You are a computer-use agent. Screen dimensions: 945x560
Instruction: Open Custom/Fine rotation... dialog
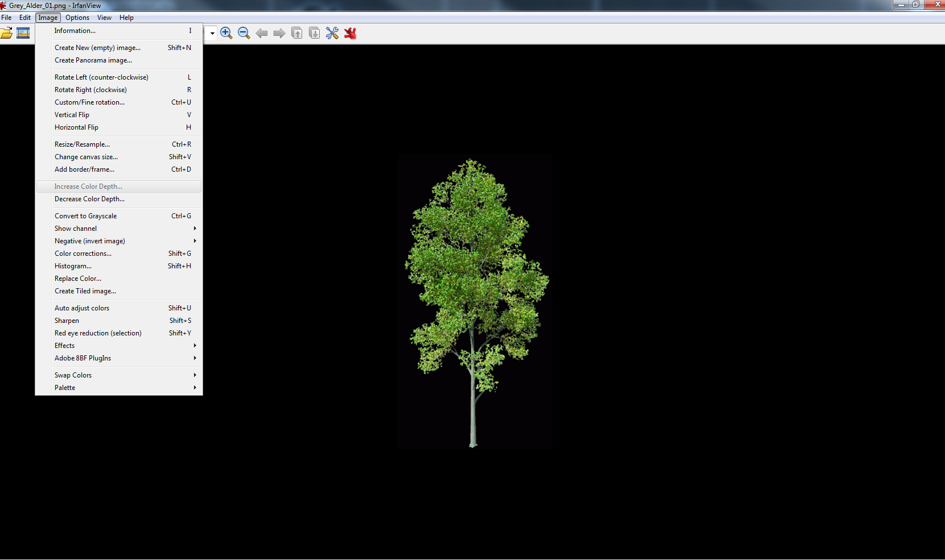[119, 102]
